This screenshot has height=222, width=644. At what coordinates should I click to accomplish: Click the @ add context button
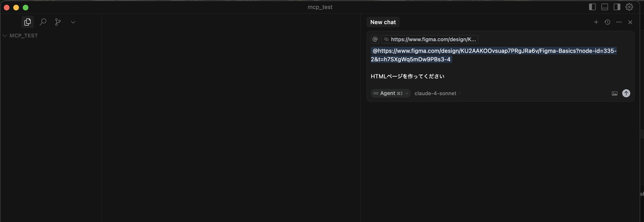375,39
